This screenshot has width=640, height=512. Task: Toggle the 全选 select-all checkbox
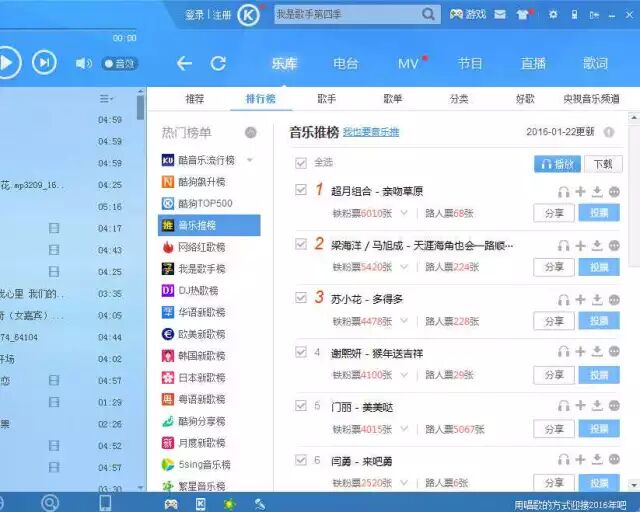(x=301, y=163)
